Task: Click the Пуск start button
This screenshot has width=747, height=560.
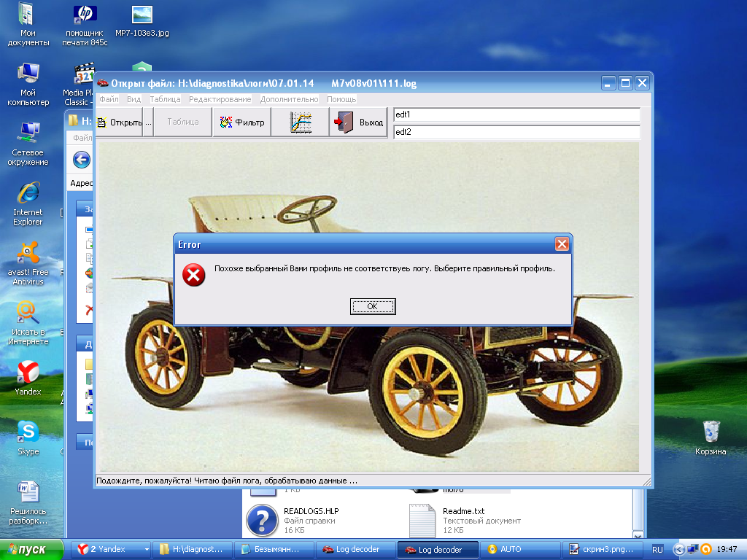Action: (x=31, y=550)
